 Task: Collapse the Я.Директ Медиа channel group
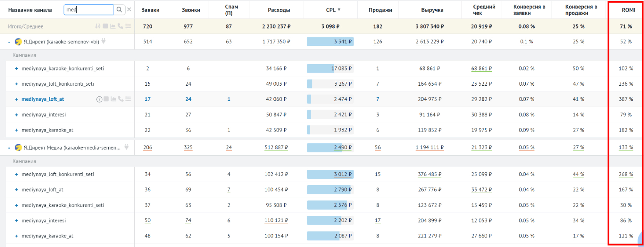[9, 147]
